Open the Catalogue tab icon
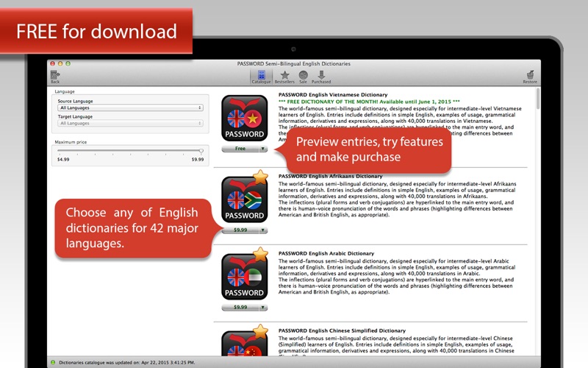Viewport: 588px width, 368px height. point(261,77)
